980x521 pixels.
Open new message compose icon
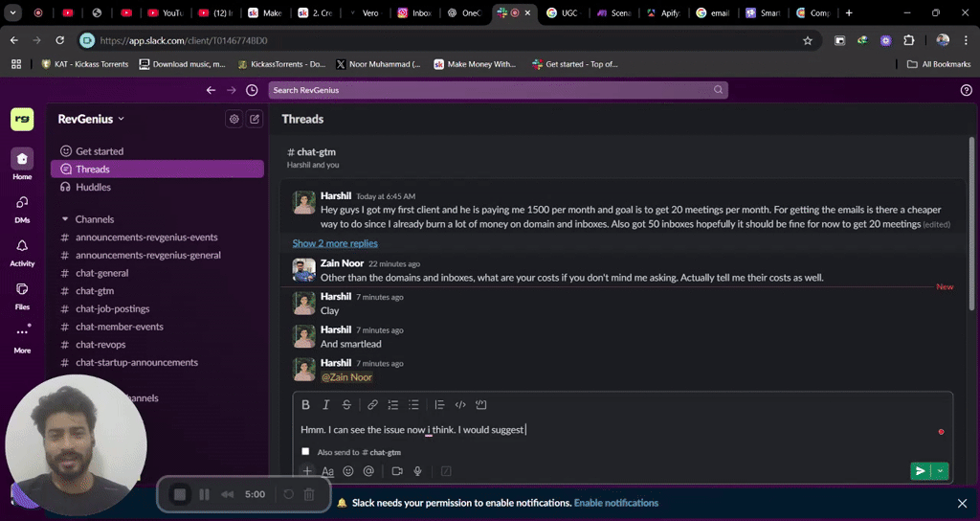[x=255, y=120]
